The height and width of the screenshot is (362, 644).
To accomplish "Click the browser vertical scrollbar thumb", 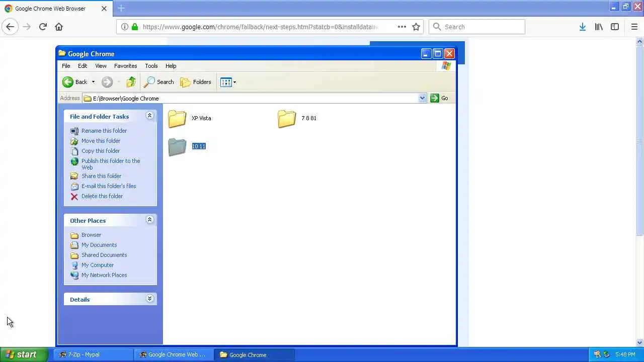I will [x=640, y=141].
